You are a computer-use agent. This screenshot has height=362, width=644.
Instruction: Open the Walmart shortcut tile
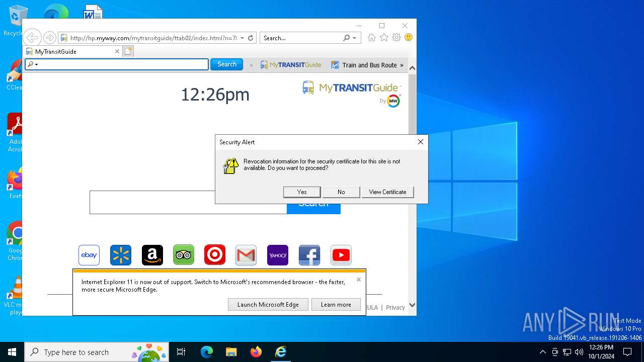click(x=121, y=255)
